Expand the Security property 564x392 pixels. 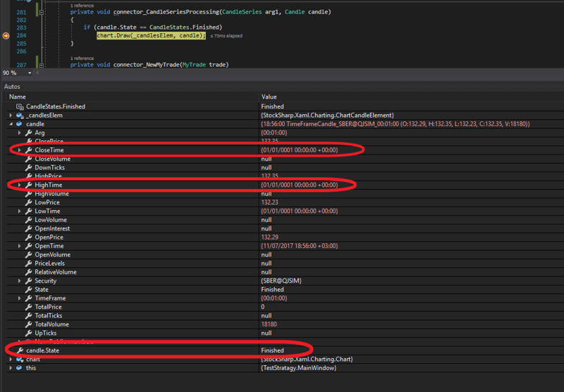(20, 281)
